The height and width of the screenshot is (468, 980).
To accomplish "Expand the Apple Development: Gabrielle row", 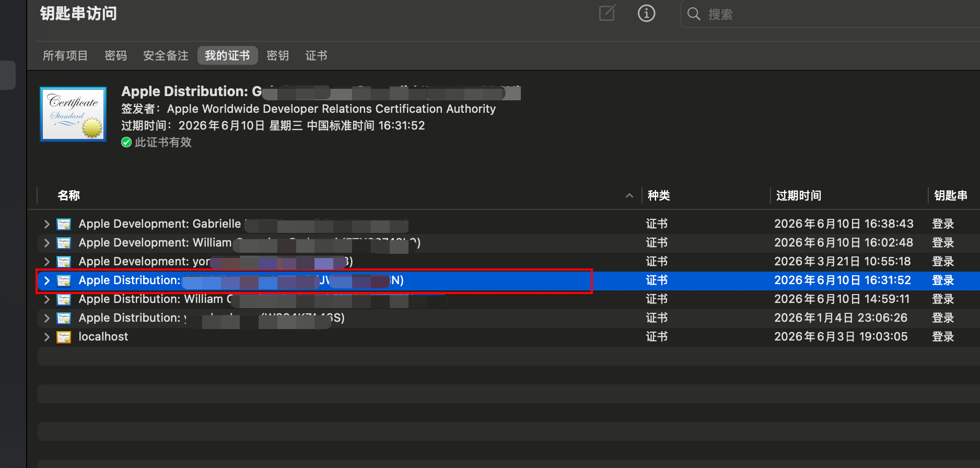I will (46, 224).
